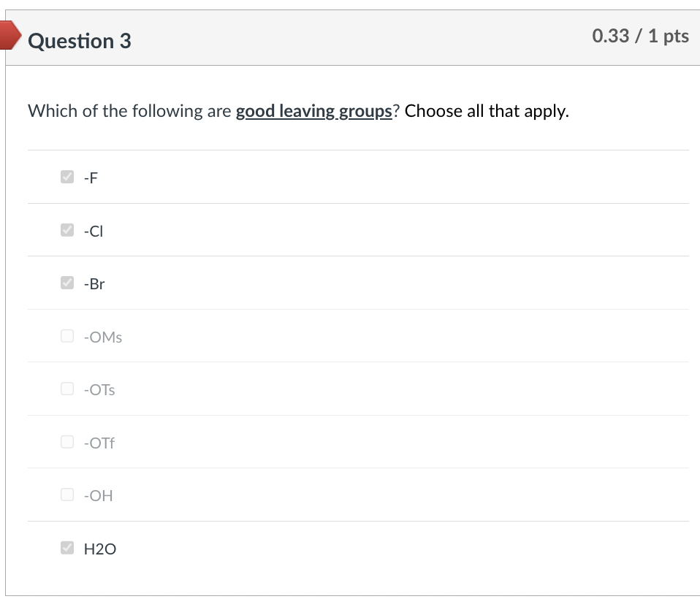This screenshot has height=599, width=700.
Task: Toggle the -F checkbox
Action: click(x=67, y=177)
